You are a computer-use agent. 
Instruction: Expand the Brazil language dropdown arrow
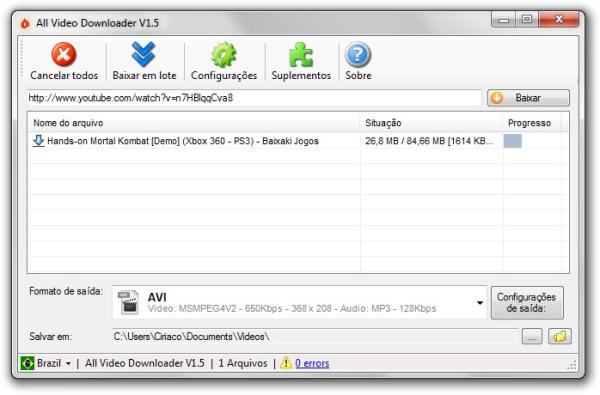68,364
